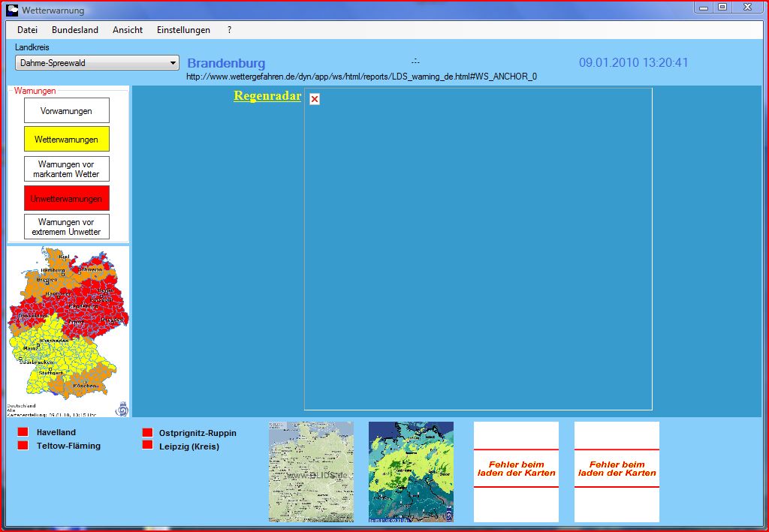Viewport: 769px width, 532px height.
Task: Select the green radar map thumbnail
Action: click(411, 471)
